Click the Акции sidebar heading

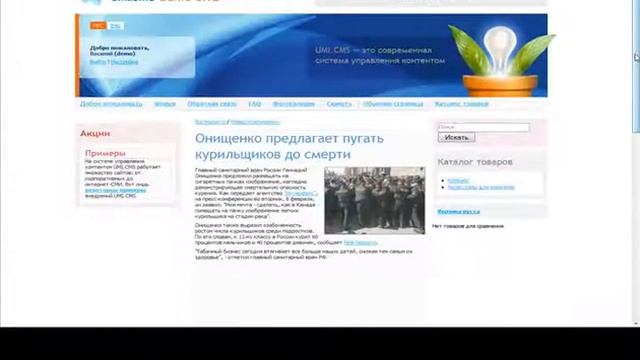pyautogui.click(x=95, y=133)
